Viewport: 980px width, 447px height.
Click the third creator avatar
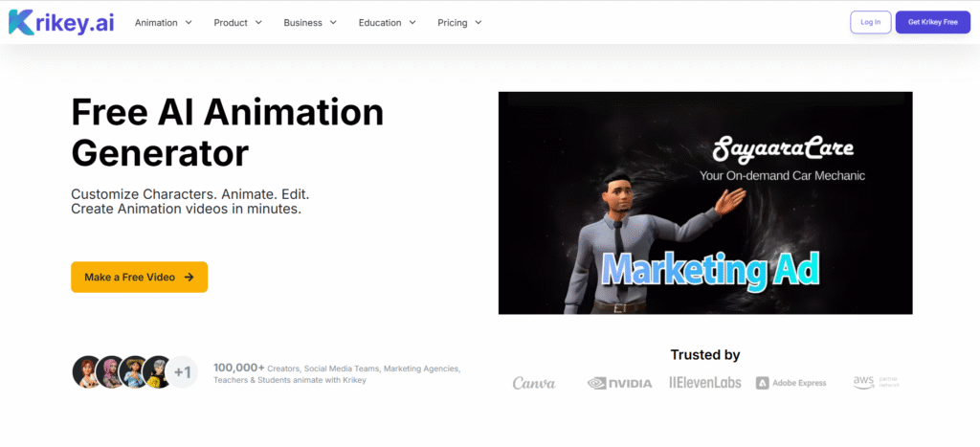pyautogui.click(x=135, y=371)
